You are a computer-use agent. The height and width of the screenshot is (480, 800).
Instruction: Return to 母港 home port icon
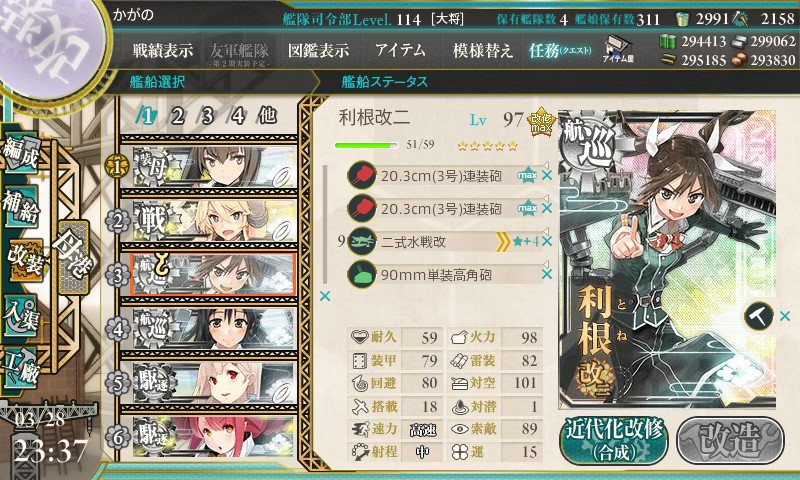[x=74, y=257]
